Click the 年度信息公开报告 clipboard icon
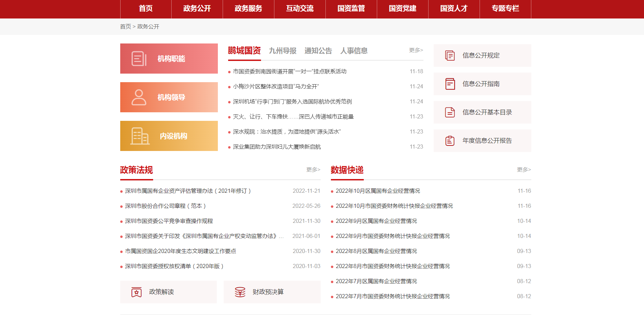Image resolution: width=644 pixels, height=317 pixels. (450, 141)
